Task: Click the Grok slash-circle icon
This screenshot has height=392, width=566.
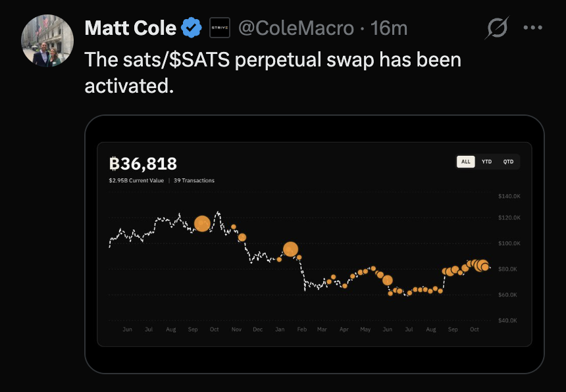Action: [497, 28]
